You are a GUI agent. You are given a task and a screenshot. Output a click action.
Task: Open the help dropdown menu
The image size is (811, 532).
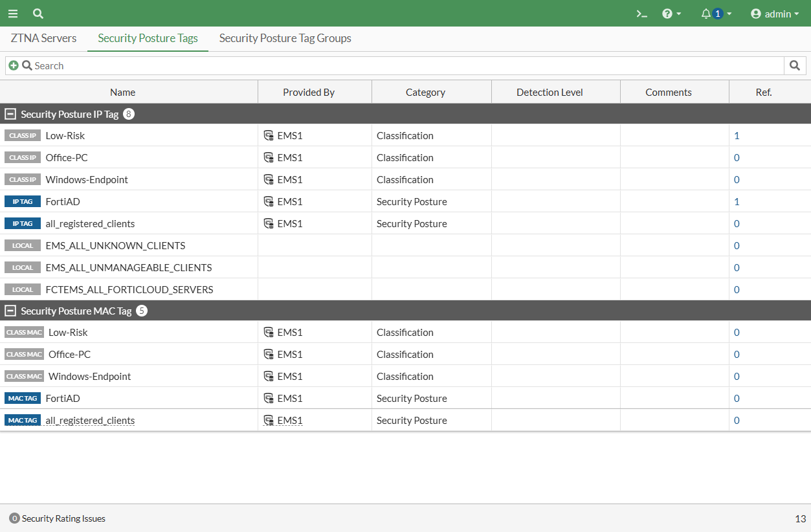point(671,14)
